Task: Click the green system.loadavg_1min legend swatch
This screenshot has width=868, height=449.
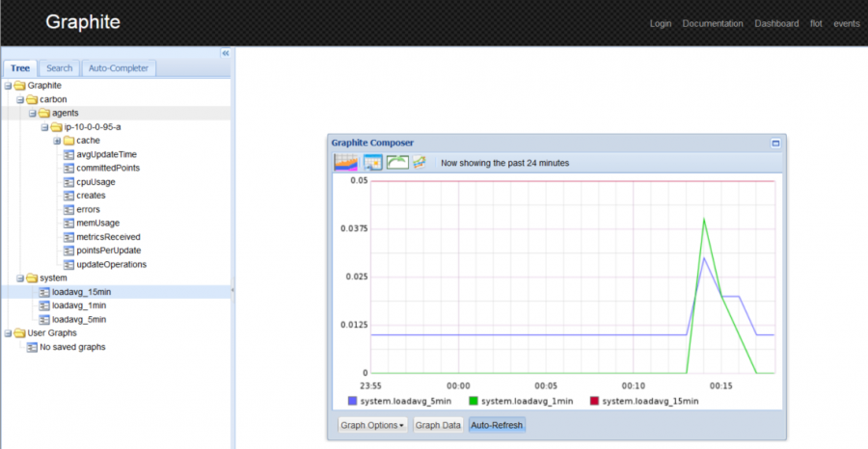Action: 474,401
